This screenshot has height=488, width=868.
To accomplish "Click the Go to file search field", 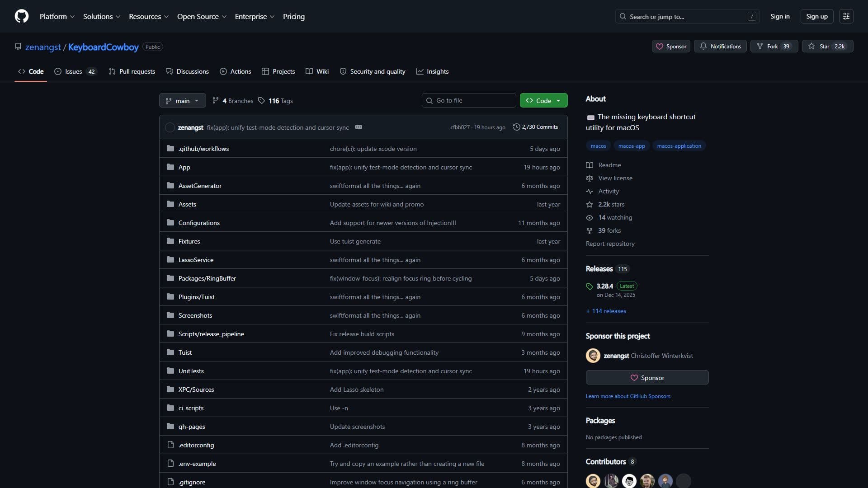I will [x=469, y=101].
